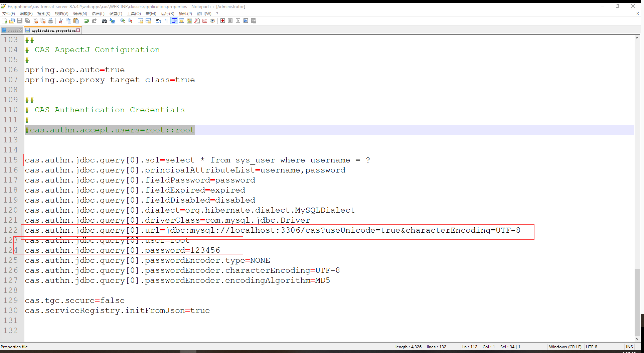Screen dimensions: 644x353
Task: Open Folder as Workspace panel
Action: [205, 21]
